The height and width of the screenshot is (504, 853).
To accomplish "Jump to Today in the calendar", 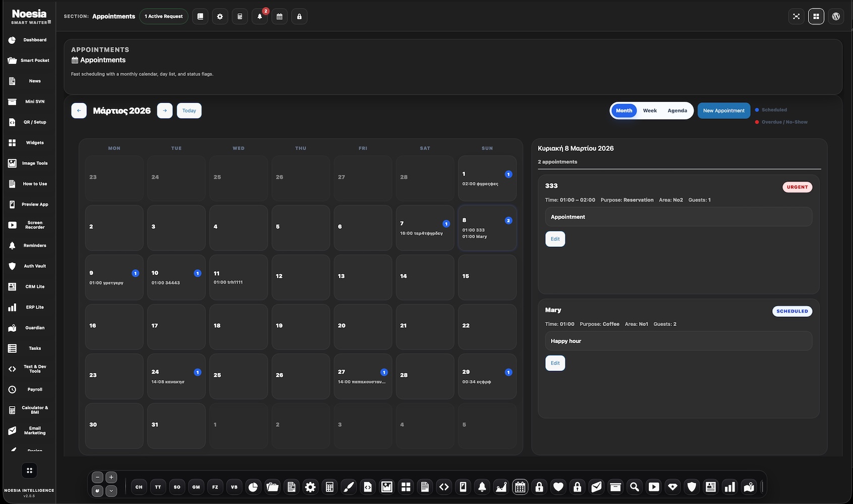I will (189, 110).
